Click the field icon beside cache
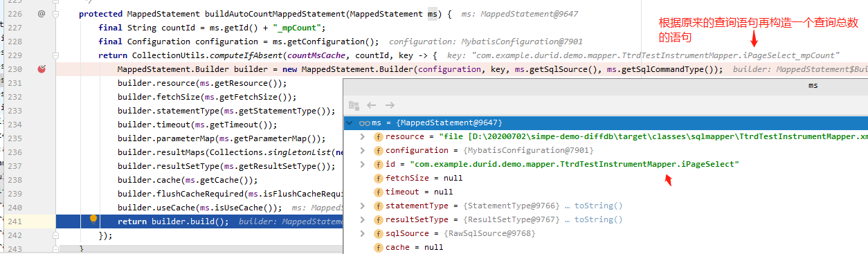Image resolution: width=868 pixels, height=254 pixels. pyautogui.click(x=378, y=247)
